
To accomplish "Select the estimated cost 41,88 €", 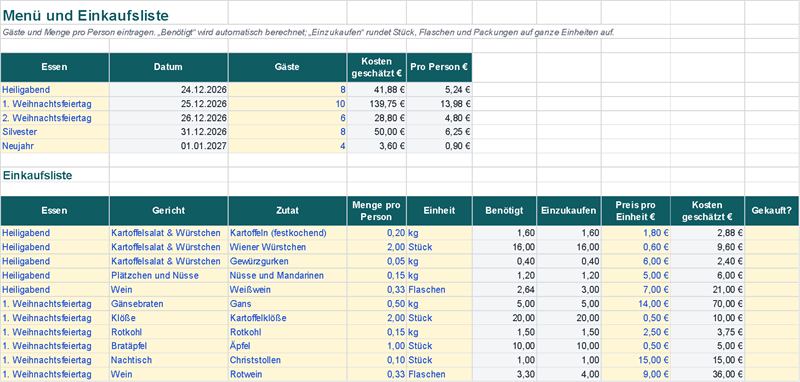I will [377, 90].
